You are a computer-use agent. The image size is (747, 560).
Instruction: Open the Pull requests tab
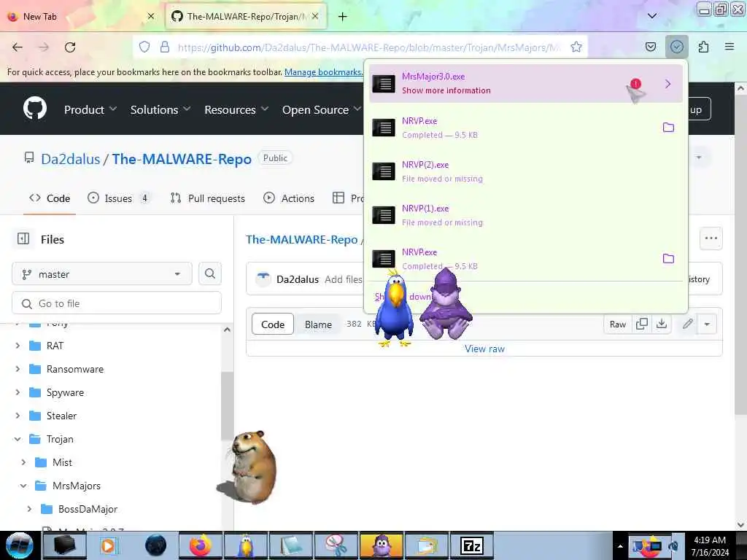pos(208,198)
